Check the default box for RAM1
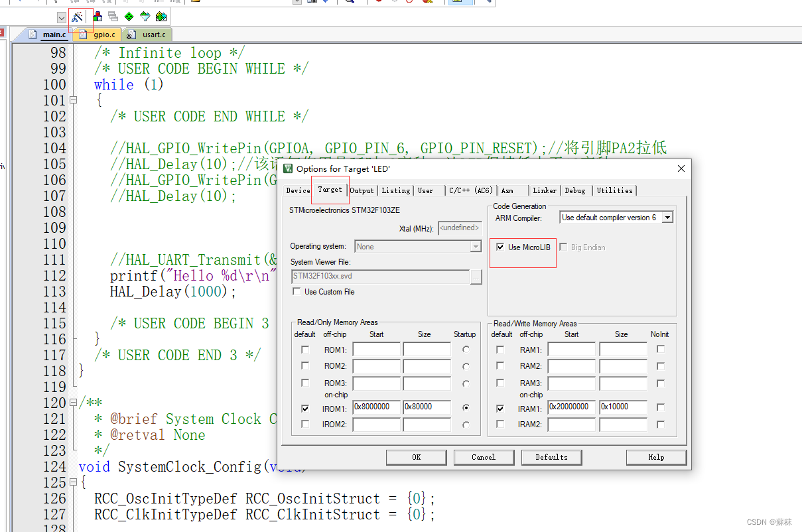The height and width of the screenshot is (532, 802). coord(500,350)
